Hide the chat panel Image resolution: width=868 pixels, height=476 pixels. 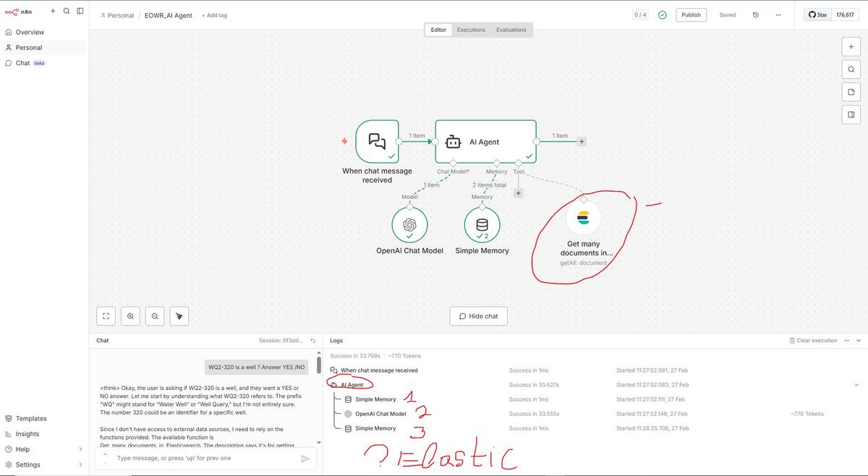tap(478, 315)
